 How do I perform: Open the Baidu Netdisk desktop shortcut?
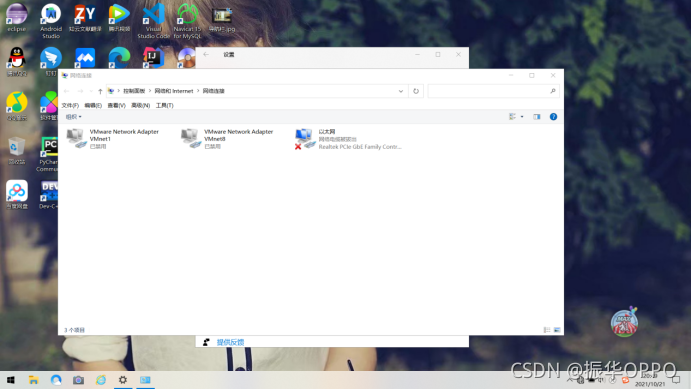pos(17,194)
